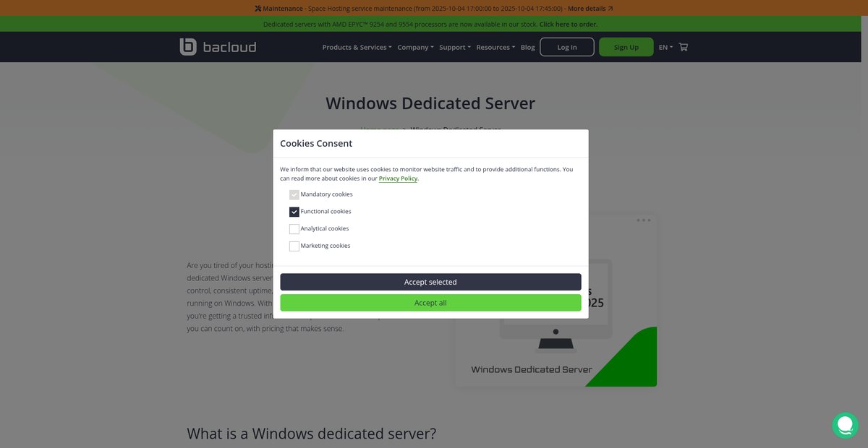Toggle the Mandatory cookies checkbox
Screen dimensions: 868x448
point(294,194)
